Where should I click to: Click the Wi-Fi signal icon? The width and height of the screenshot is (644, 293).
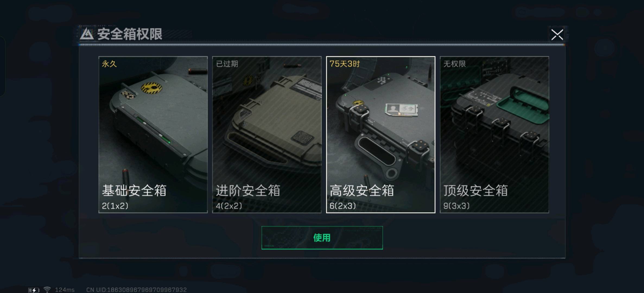point(47,290)
